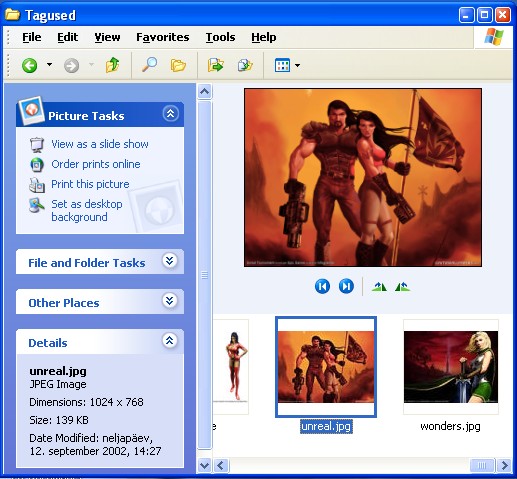This screenshot has height=479, width=517.
Task: Click the Picture Tasks header title
Action: point(86,116)
